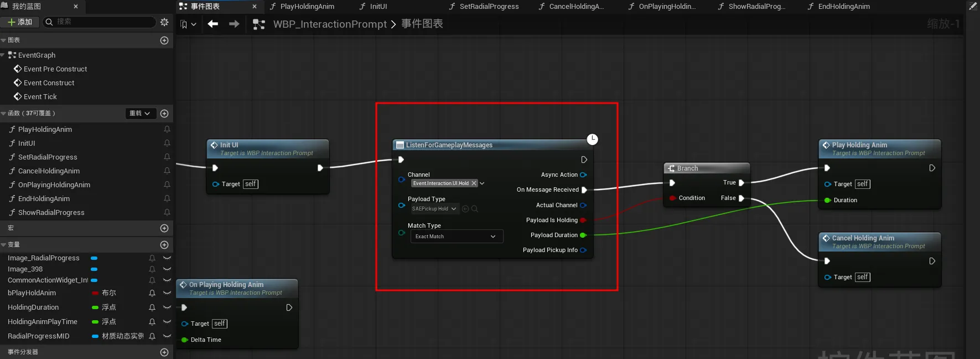Toggle the eye icon for HoldingDuration variable

[167, 307]
